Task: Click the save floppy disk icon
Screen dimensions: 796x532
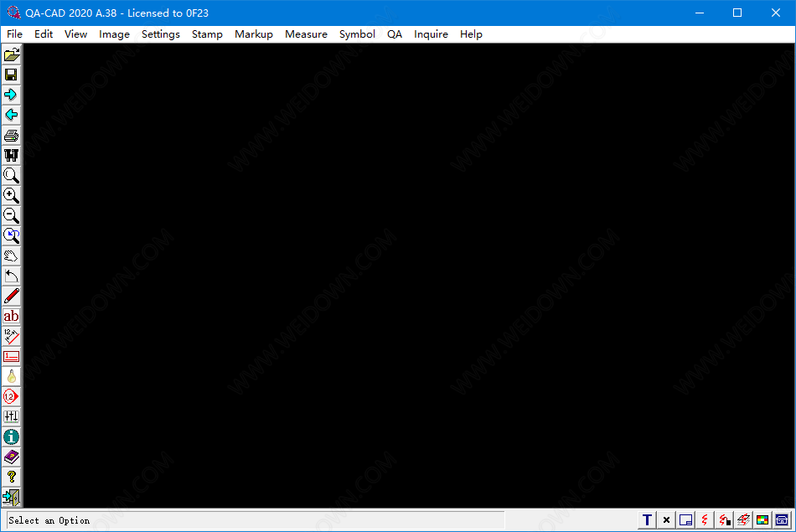Action: 11,75
